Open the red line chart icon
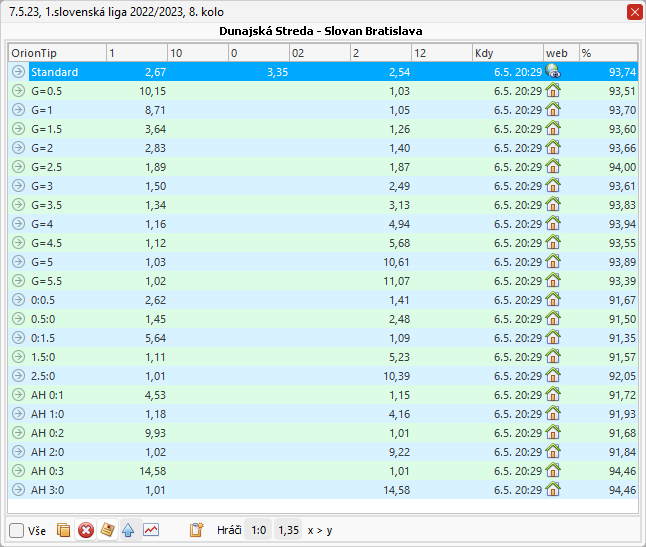The image size is (646, 547). tap(151, 530)
